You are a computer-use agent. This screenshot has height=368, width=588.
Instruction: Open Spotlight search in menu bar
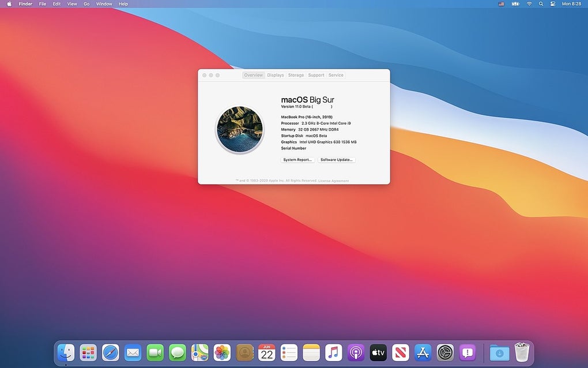[541, 4]
